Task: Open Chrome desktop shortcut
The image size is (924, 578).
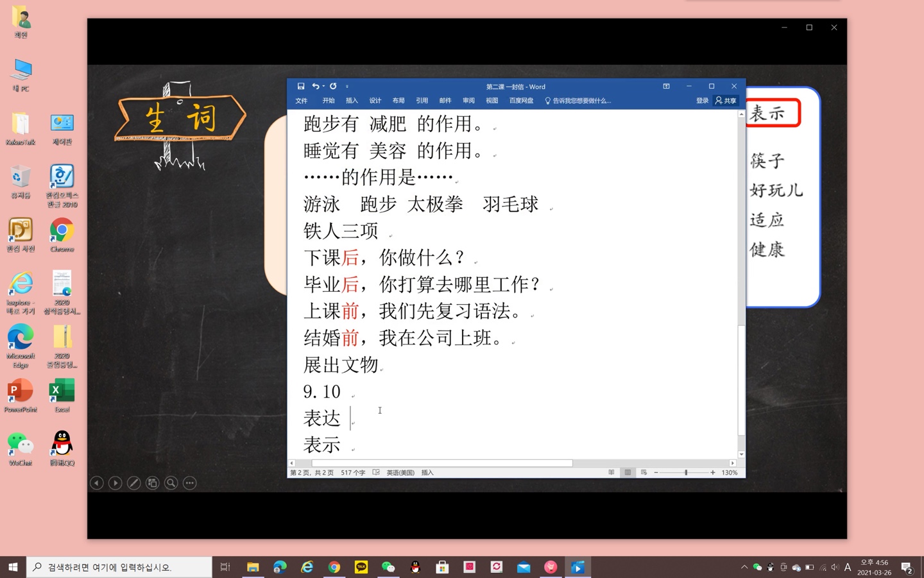Action: coord(62,235)
